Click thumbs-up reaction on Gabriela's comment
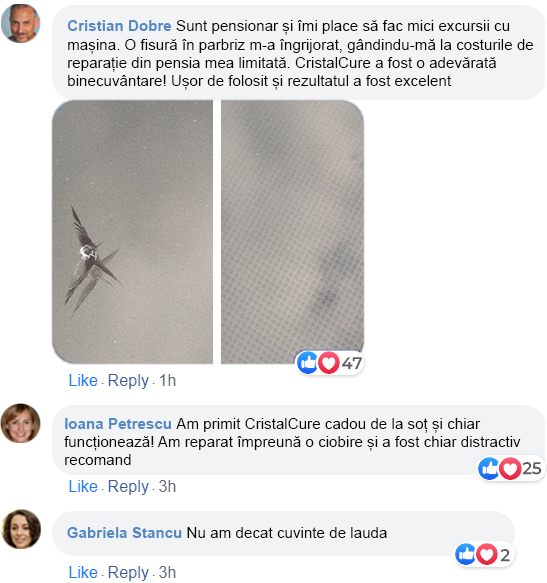Image resolution: width=547 pixels, height=583 pixels. [x=465, y=554]
